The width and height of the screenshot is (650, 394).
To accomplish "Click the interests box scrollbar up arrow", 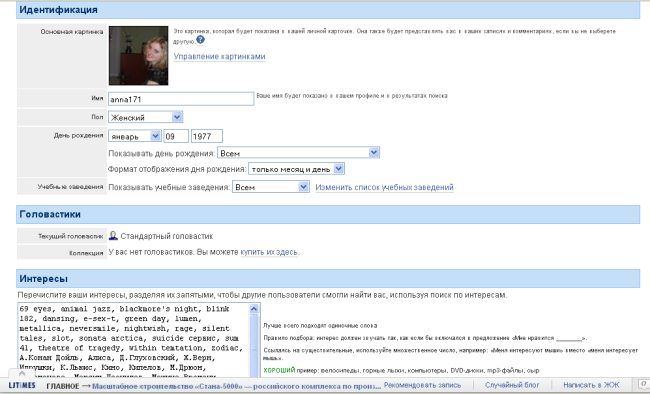I will coord(254,309).
